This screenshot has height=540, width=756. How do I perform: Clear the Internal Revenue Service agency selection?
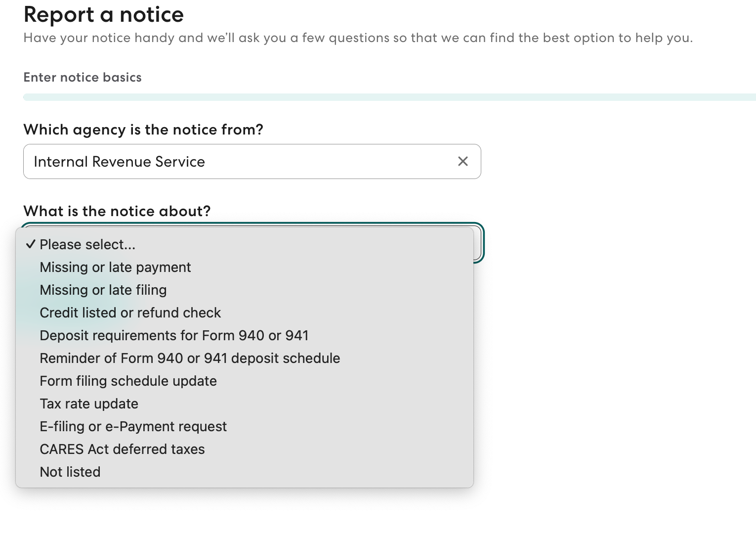(x=463, y=161)
